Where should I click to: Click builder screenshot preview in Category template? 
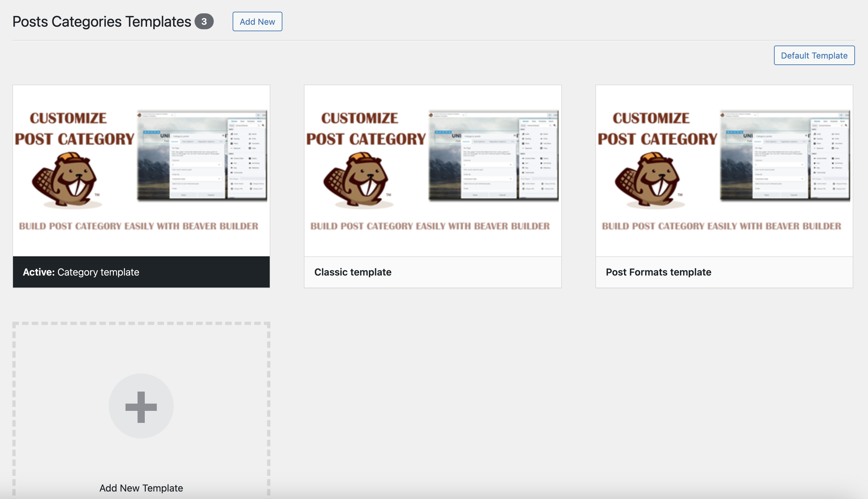(x=201, y=155)
